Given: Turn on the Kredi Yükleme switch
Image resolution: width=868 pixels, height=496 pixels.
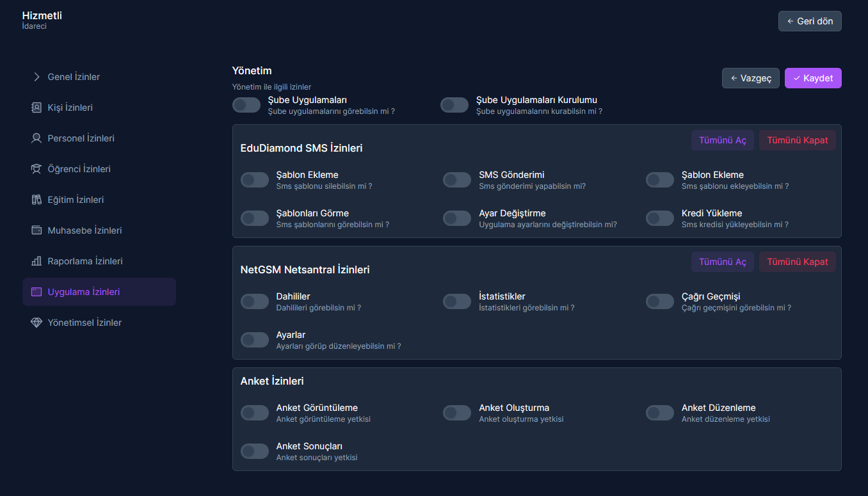Looking at the screenshot, I should tap(660, 218).
